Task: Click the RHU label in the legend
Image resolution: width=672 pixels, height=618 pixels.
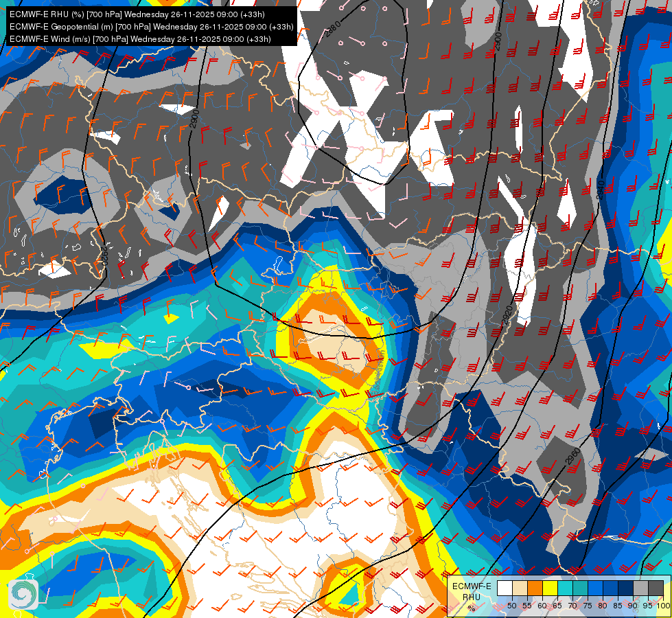Action: 472,597
